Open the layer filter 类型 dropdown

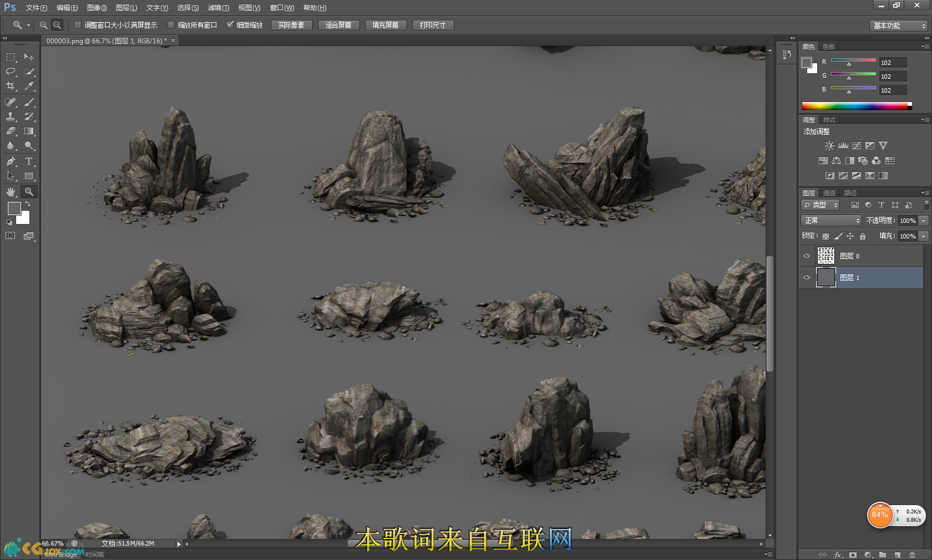click(820, 205)
